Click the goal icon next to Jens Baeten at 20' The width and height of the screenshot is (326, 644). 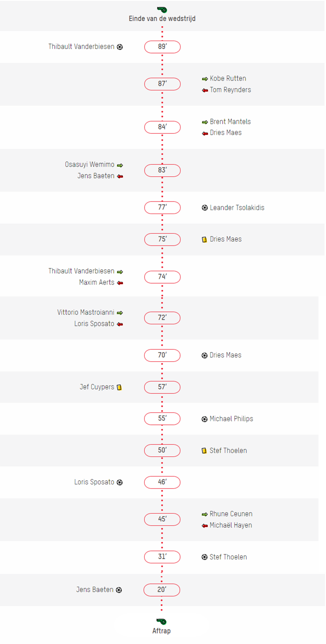(x=119, y=590)
